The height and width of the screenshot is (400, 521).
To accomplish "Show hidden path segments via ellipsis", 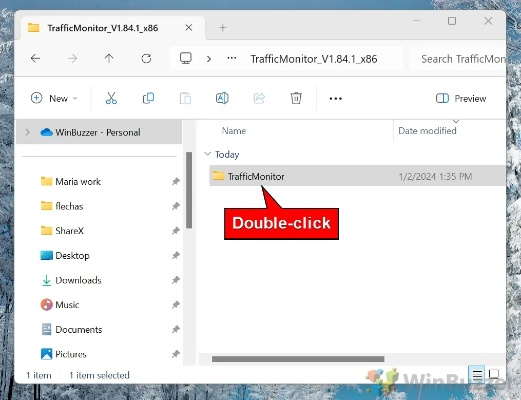I will (232, 58).
